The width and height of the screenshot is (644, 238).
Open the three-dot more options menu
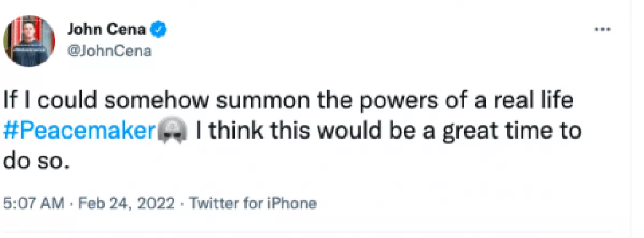603,30
